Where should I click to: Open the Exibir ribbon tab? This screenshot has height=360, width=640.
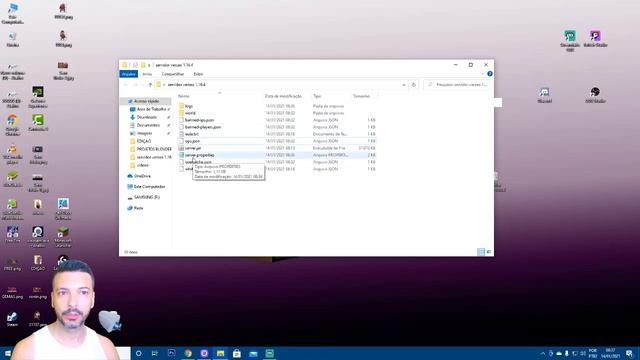198,74
